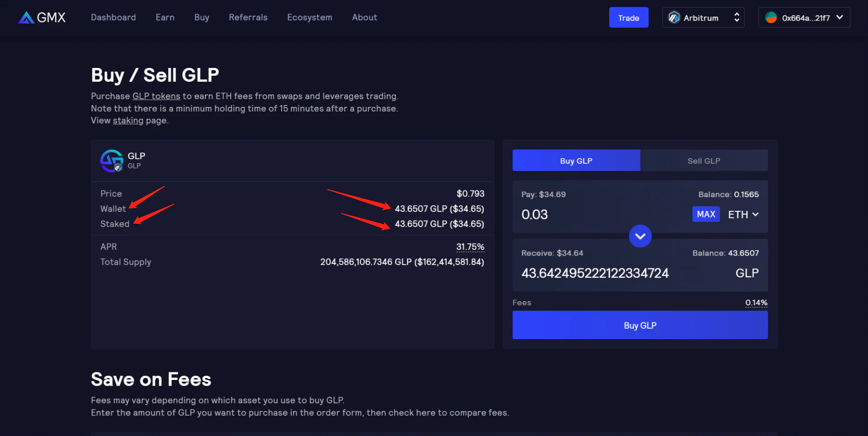Open wallet address 0x664a...21f7 menu
This screenshot has width=868, height=436.
[x=804, y=18]
